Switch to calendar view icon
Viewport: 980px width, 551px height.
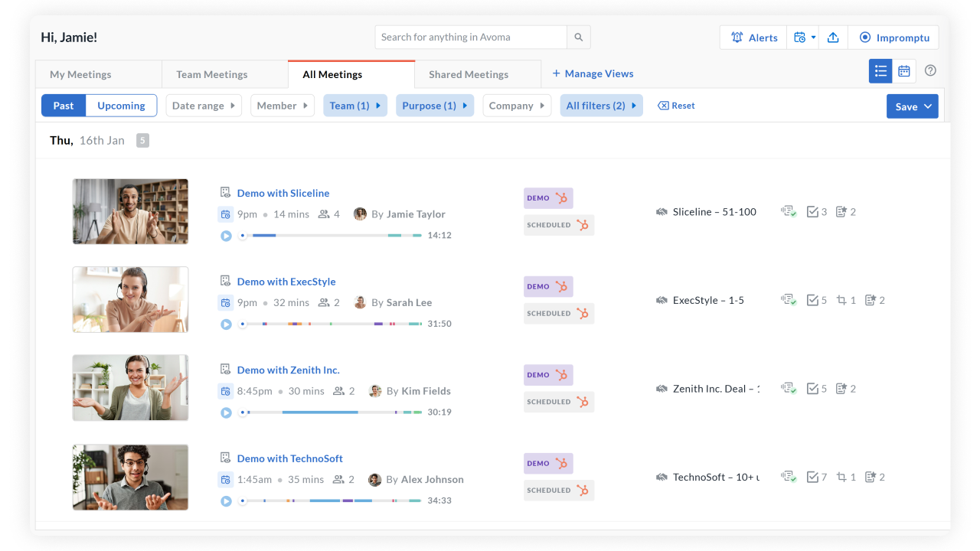904,71
